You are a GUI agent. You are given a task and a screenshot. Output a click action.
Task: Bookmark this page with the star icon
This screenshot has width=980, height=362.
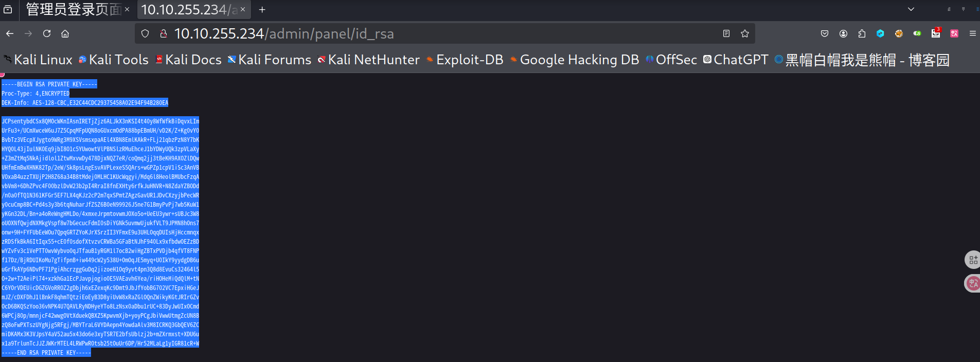click(744, 33)
